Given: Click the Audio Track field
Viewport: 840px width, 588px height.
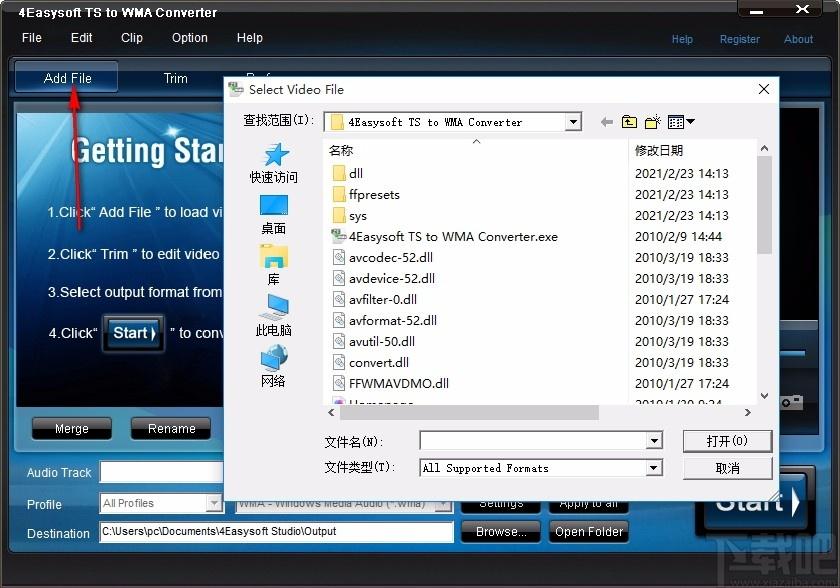Looking at the screenshot, I should pyautogui.click(x=161, y=472).
